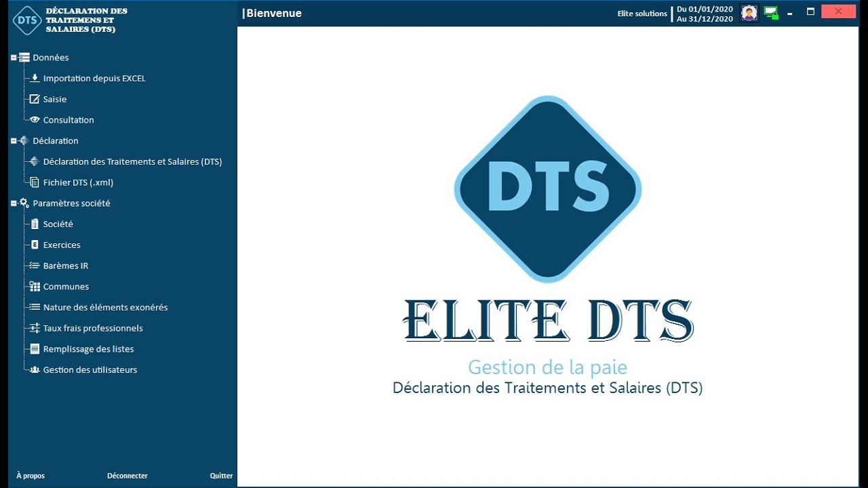Click the Remplissage des listes icon

pyautogui.click(x=35, y=349)
